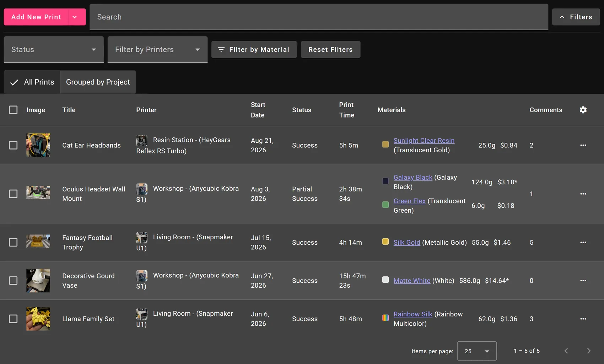Open more options for Decorative Gourd Vase
The image size is (604, 364).
583,281
